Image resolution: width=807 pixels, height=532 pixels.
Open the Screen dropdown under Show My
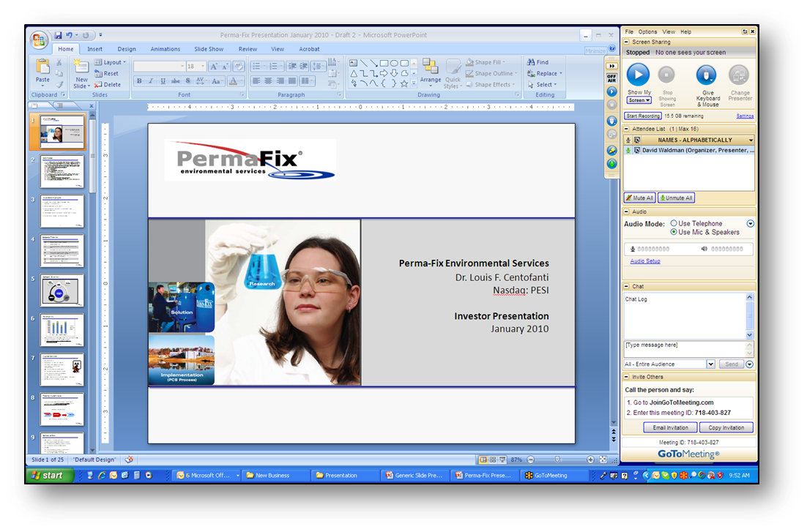tap(639, 100)
